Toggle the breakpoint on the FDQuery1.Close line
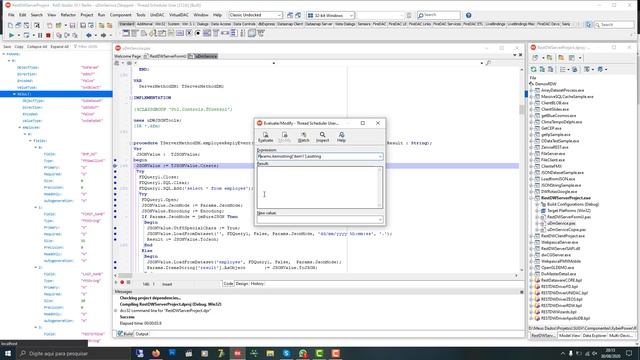640x360 pixels. 116,177
